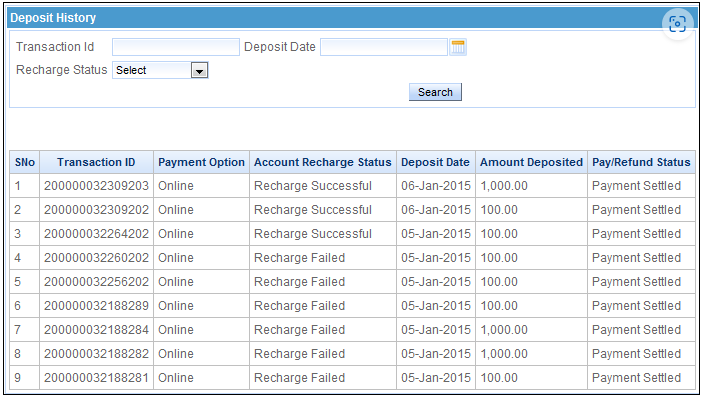Viewport: 702px width, 399px height.
Task: Open the Deposit Date calendar picker icon
Action: pyautogui.click(x=458, y=47)
